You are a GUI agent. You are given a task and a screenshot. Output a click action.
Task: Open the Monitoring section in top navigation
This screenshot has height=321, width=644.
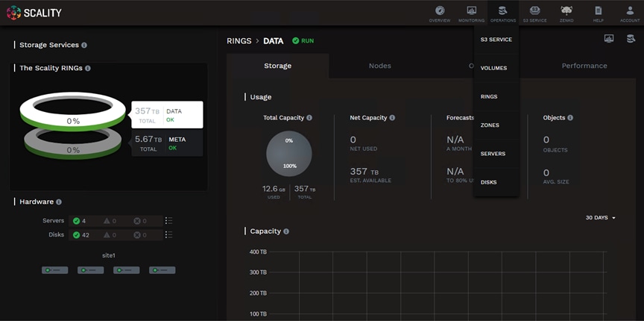point(472,13)
